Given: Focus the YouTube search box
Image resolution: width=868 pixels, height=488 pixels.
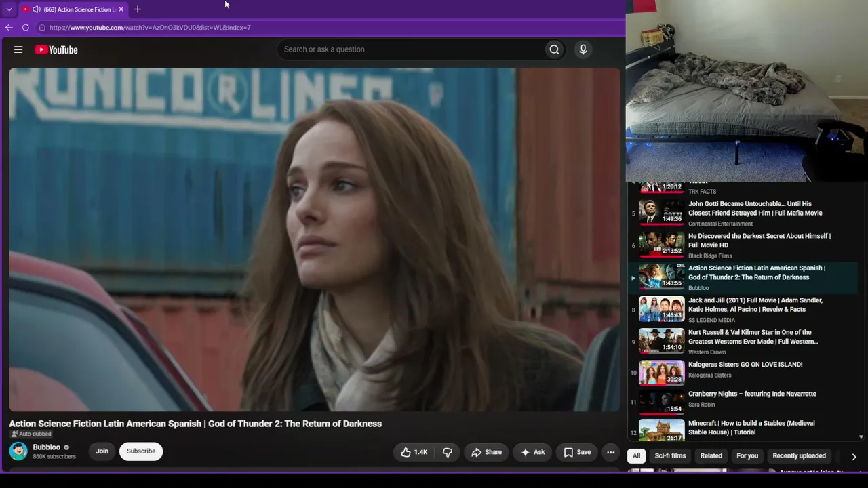Looking at the screenshot, I should coord(410,49).
